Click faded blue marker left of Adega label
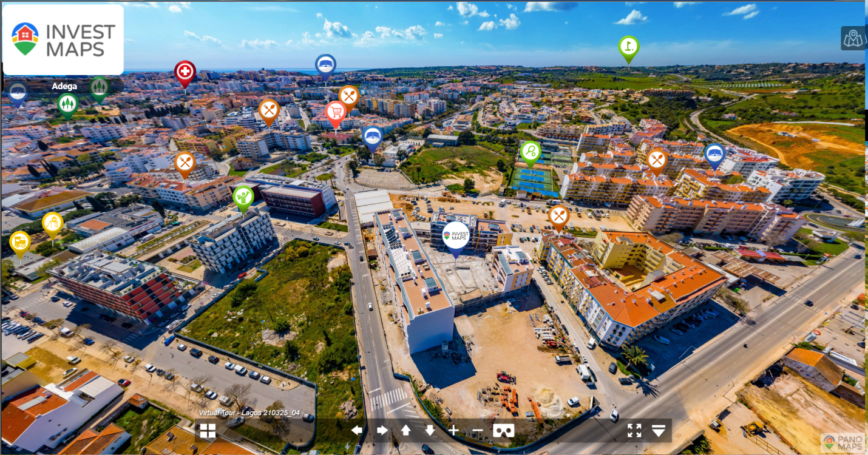The width and height of the screenshot is (868, 455). coord(18,93)
